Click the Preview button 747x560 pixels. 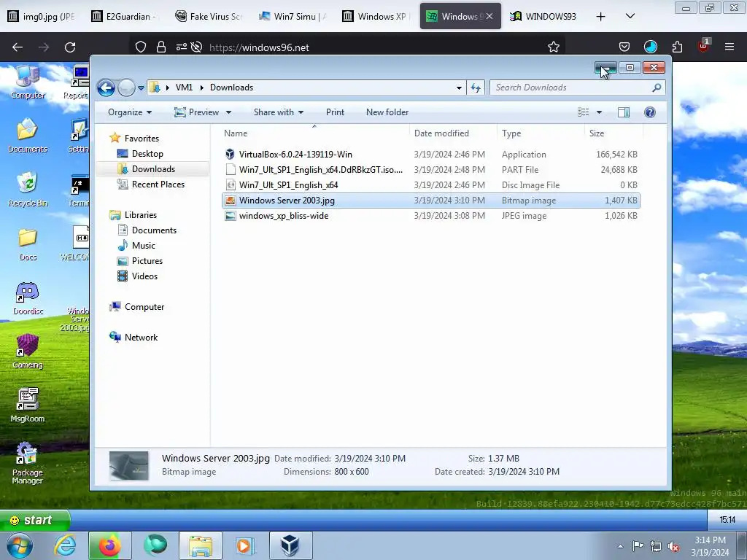pyautogui.click(x=197, y=112)
